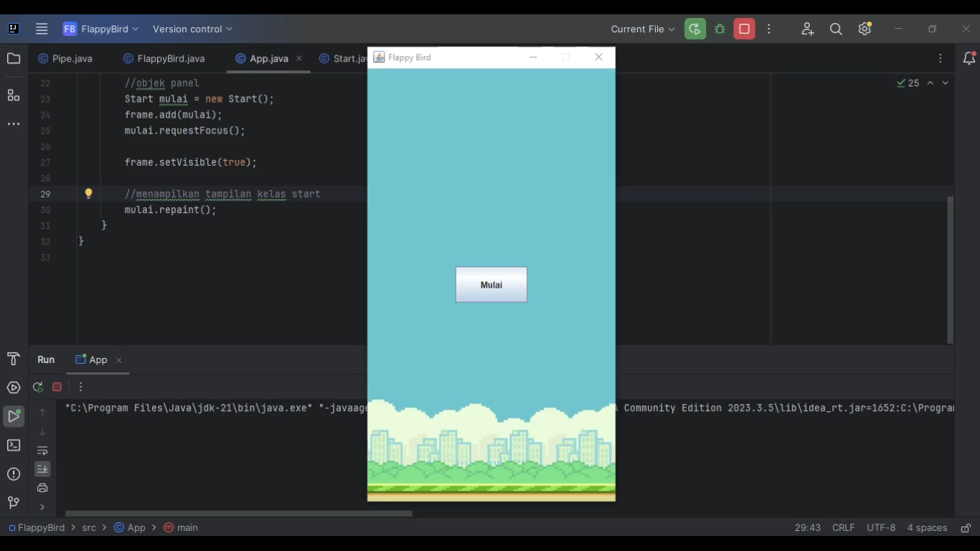The image size is (980, 551).
Task: Go to next highlighted problem arrow
Action: (946, 83)
